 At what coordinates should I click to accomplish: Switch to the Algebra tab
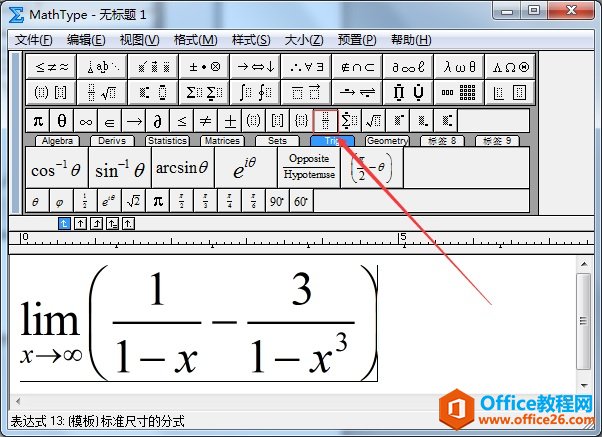click(x=57, y=141)
